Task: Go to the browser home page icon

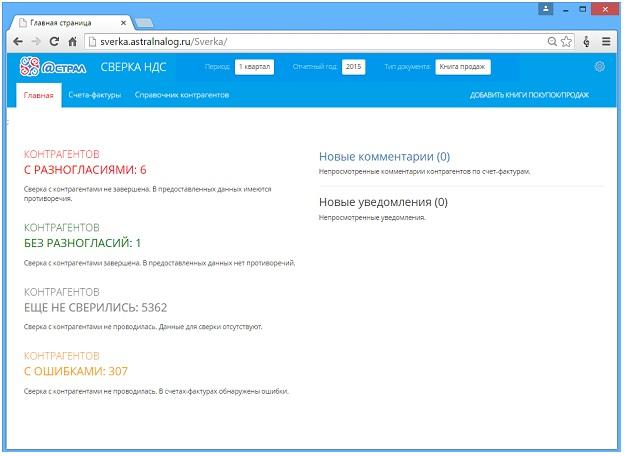Action: [x=72, y=41]
